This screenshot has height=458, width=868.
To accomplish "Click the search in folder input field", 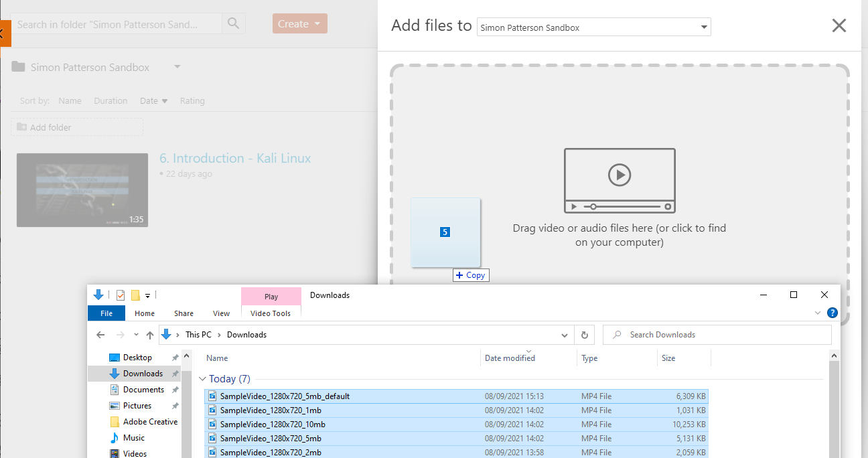I will [117, 24].
